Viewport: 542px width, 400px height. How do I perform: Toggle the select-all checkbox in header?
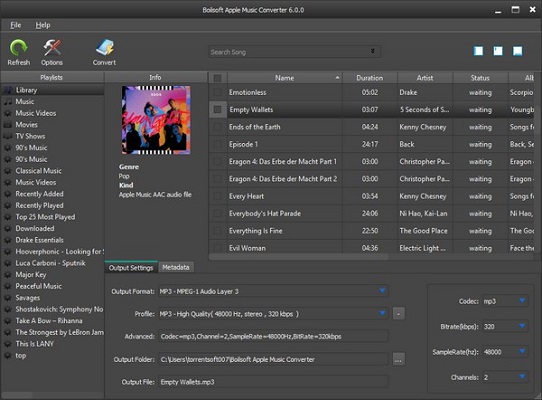click(217, 78)
